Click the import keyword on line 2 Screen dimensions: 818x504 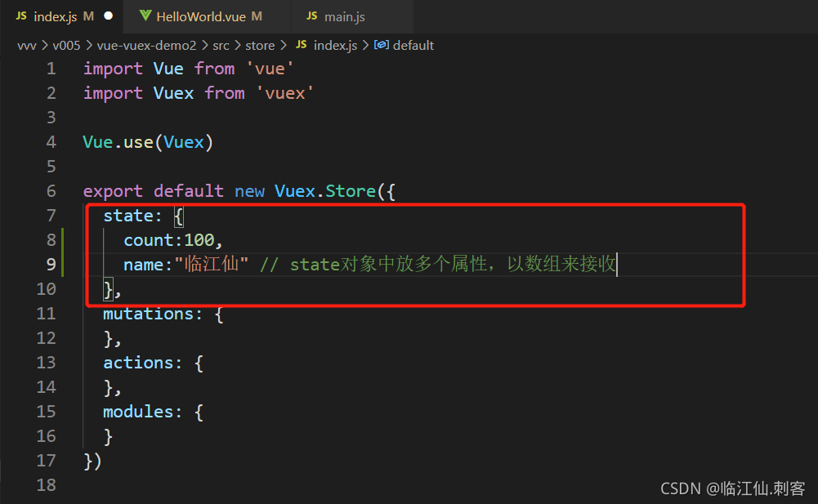tap(113, 94)
